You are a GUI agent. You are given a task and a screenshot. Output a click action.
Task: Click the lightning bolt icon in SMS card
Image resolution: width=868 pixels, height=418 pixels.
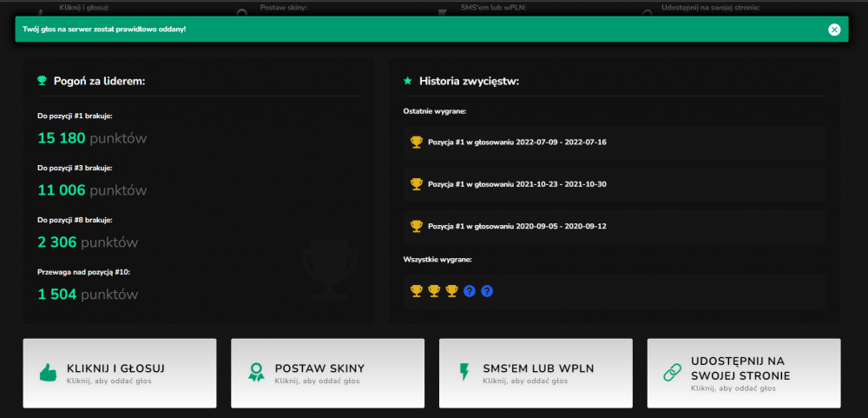point(464,373)
